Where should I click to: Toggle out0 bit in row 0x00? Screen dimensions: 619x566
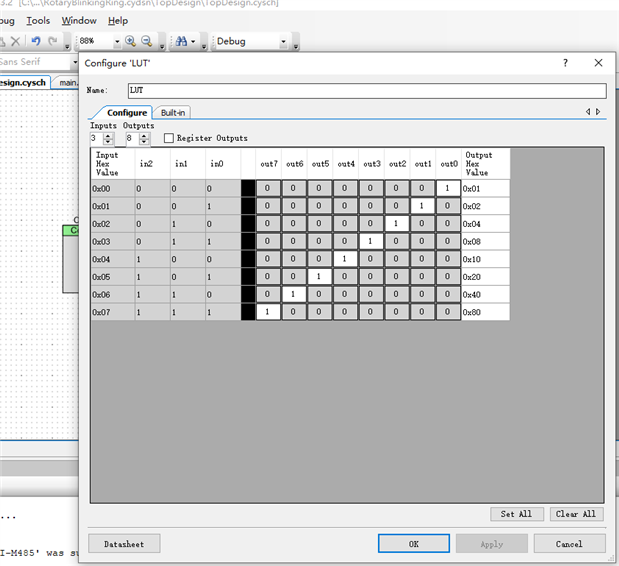click(x=449, y=188)
